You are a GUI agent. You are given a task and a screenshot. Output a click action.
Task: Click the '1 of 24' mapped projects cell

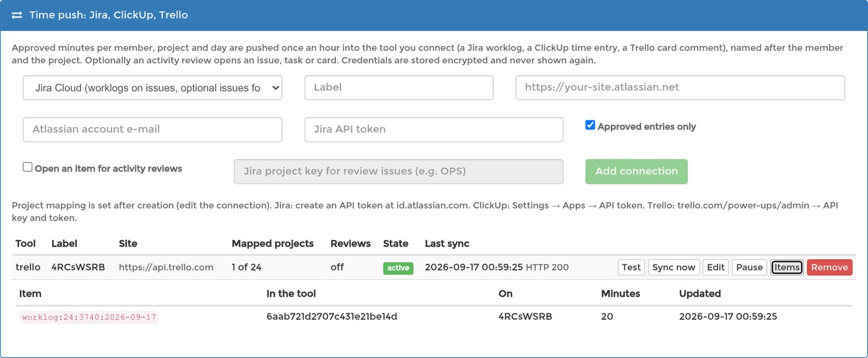tap(247, 267)
